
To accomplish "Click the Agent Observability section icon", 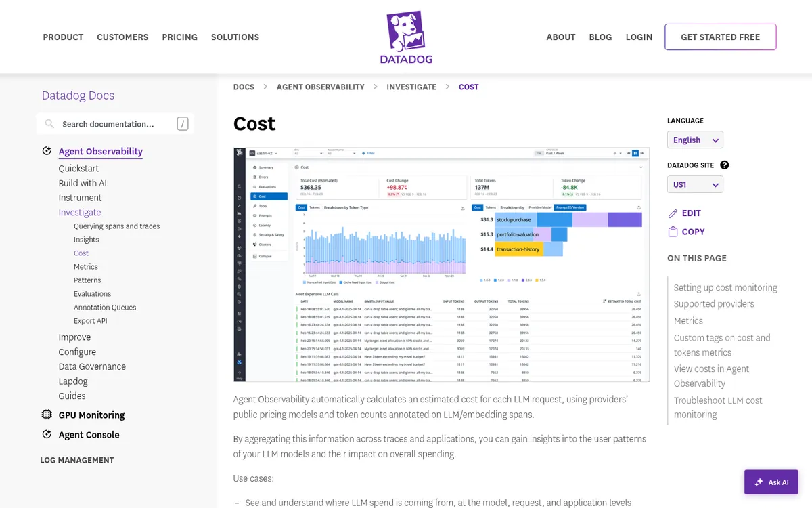I will point(47,151).
